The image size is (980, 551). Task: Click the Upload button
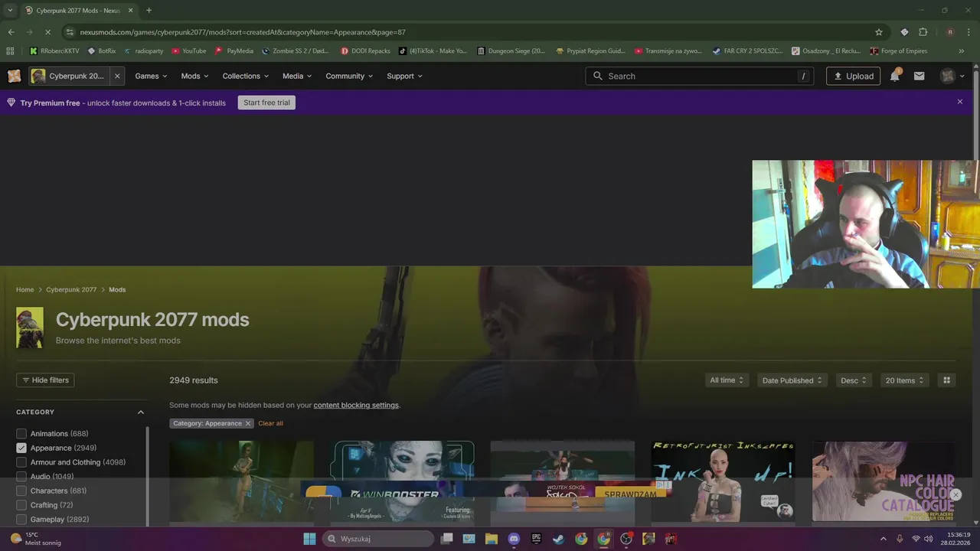click(853, 76)
